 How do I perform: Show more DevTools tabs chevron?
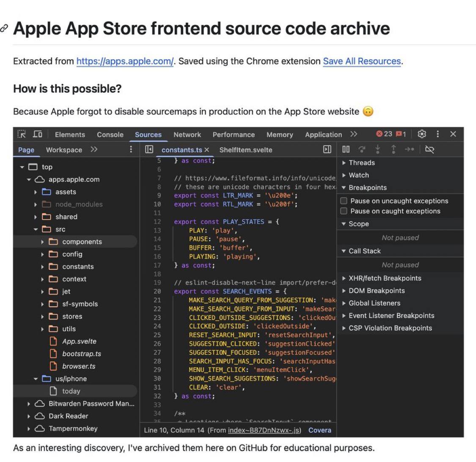pyautogui.click(x=354, y=134)
